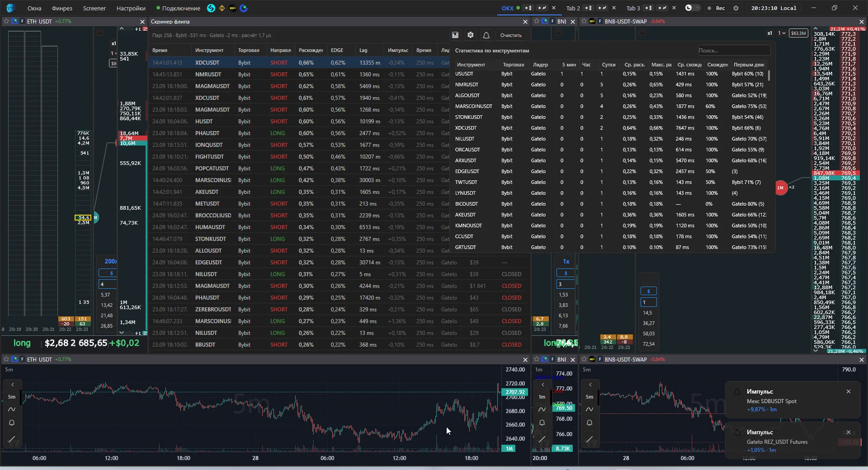Switch to Tab 3
Screen dimensions: 868x470
click(x=633, y=8)
